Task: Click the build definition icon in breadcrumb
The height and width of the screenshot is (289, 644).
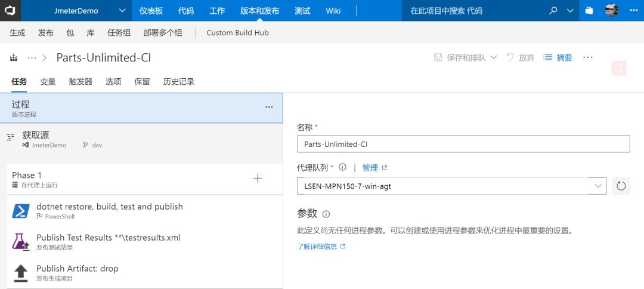Action: [x=14, y=57]
